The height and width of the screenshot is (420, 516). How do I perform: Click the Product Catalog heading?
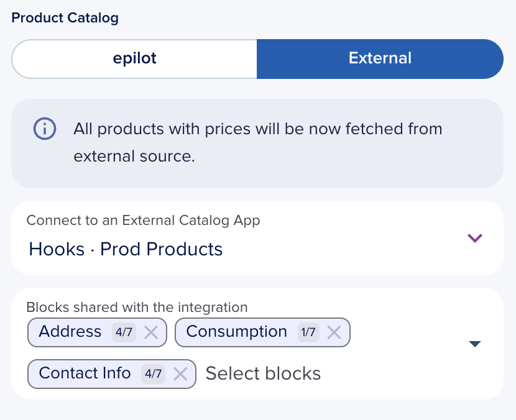[x=65, y=17]
